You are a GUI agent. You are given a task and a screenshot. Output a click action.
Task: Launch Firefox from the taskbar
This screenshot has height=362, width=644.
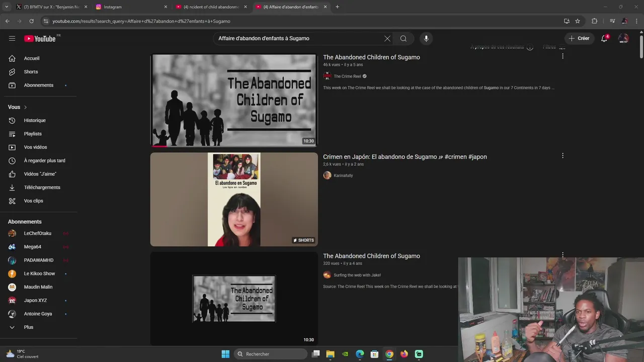point(404,354)
